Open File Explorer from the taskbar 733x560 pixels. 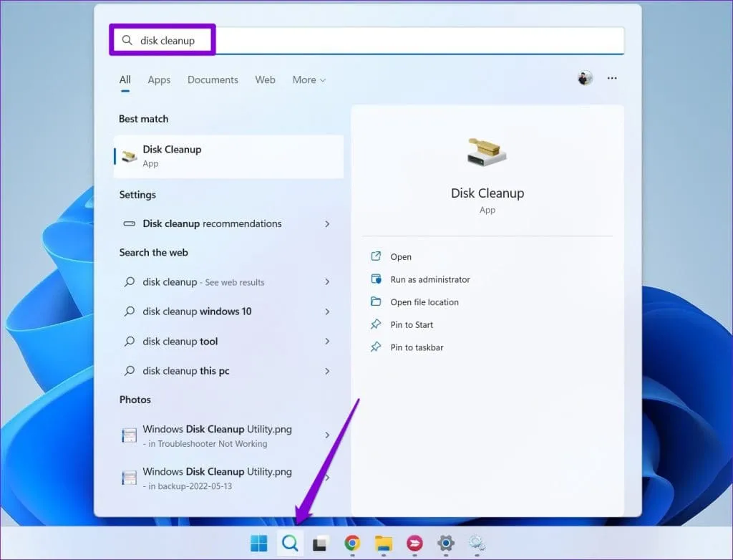(383, 544)
